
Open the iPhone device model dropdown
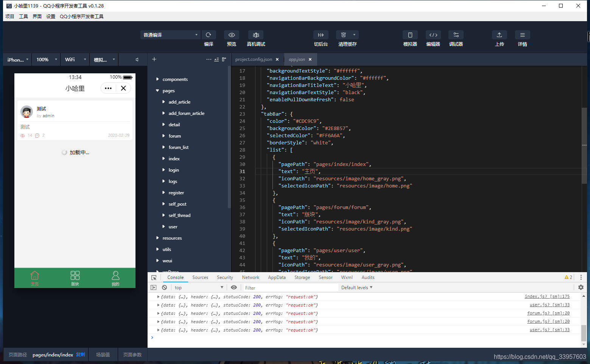click(x=17, y=59)
